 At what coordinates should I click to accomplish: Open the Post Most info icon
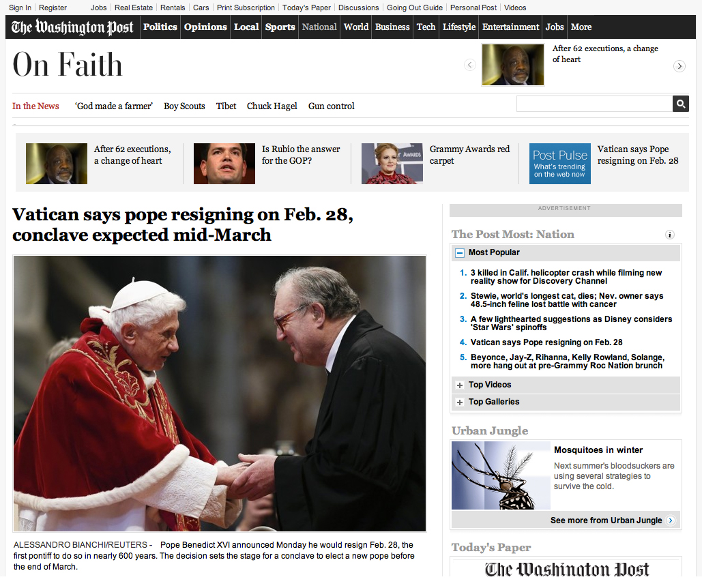pyautogui.click(x=670, y=235)
